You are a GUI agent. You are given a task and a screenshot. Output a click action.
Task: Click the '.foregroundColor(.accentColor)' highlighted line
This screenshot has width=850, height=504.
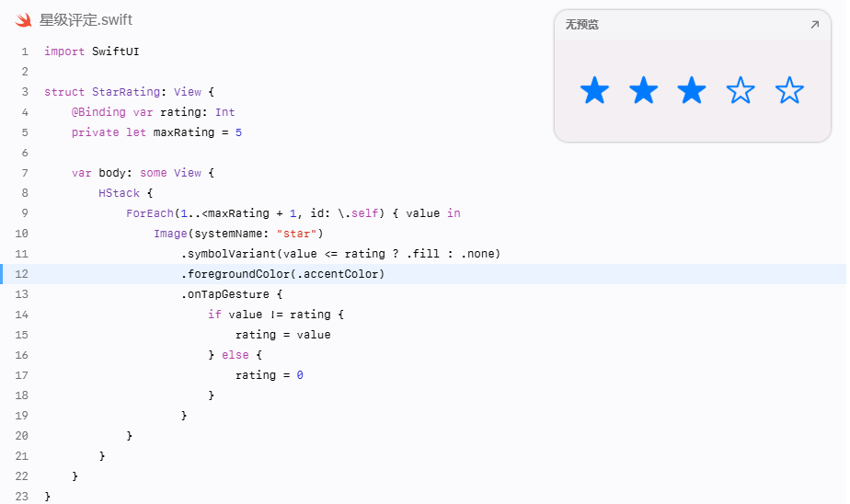(x=283, y=274)
